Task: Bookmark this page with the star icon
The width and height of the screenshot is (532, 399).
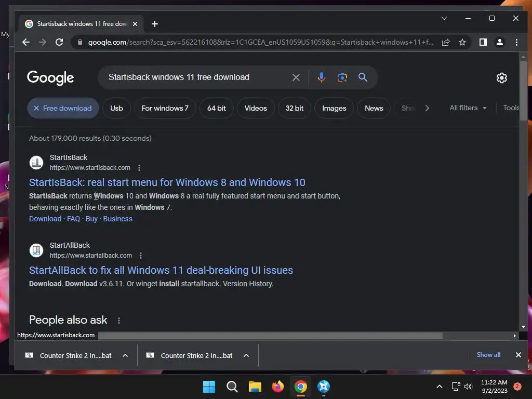Action: [462, 42]
